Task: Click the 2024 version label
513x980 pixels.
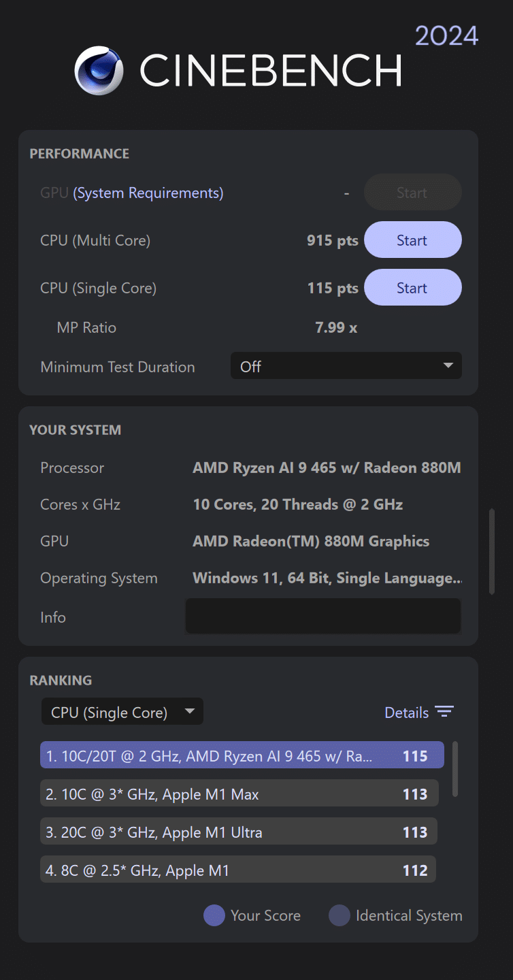Action: click(x=446, y=35)
